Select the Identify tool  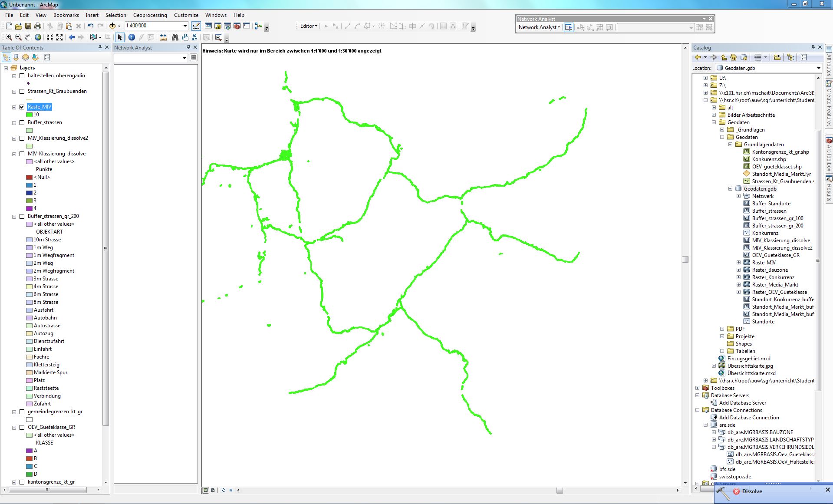[x=132, y=37]
